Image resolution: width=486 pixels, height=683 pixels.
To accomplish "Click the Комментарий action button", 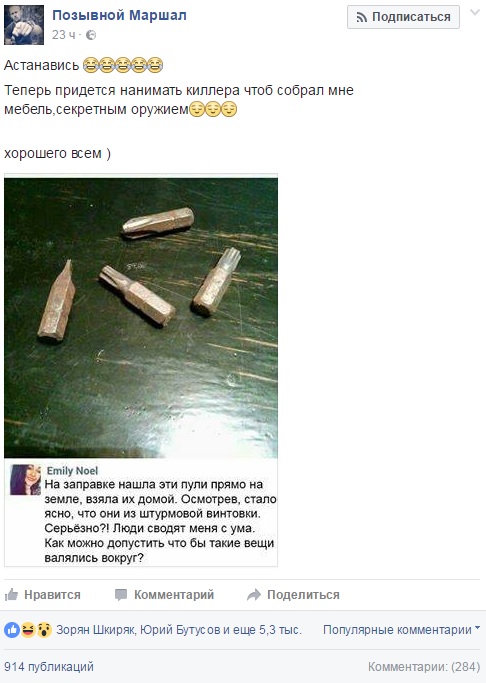I will tap(164, 595).
